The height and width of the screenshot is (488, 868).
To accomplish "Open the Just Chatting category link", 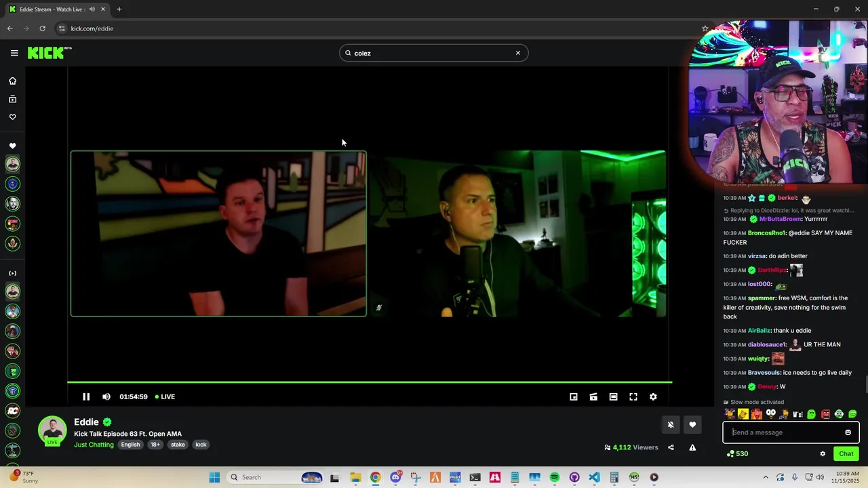I will coord(94,445).
